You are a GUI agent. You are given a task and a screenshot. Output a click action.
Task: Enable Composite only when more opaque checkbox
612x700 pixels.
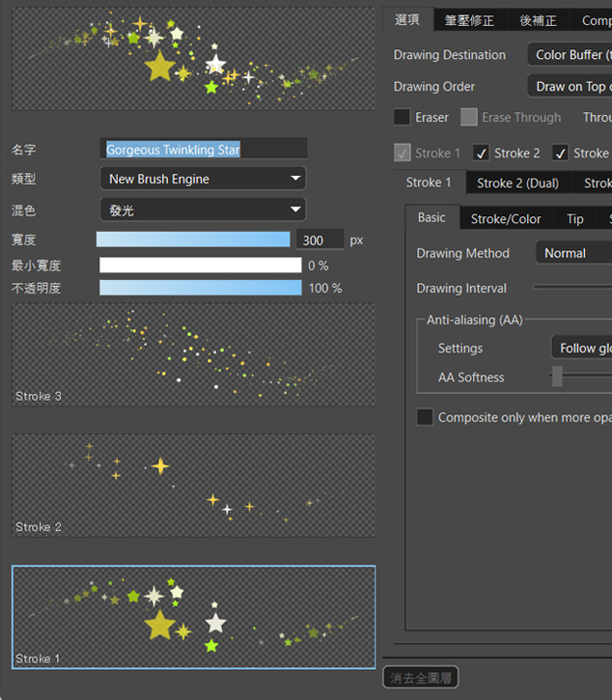(x=425, y=417)
